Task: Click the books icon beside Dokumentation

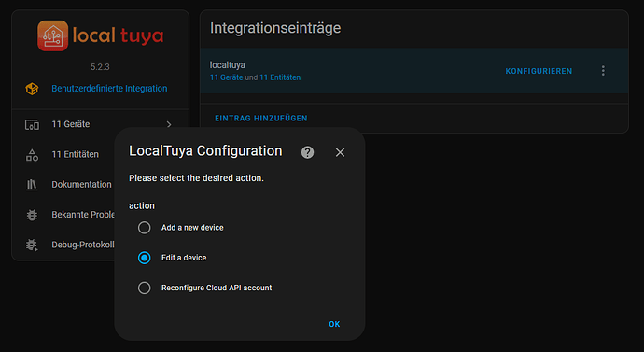Action: pyautogui.click(x=32, y=185)
